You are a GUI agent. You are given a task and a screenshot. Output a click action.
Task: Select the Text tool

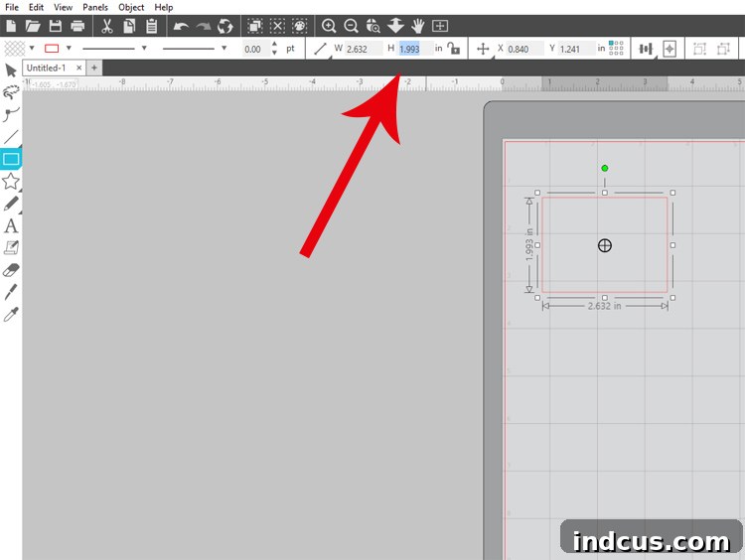11,225
